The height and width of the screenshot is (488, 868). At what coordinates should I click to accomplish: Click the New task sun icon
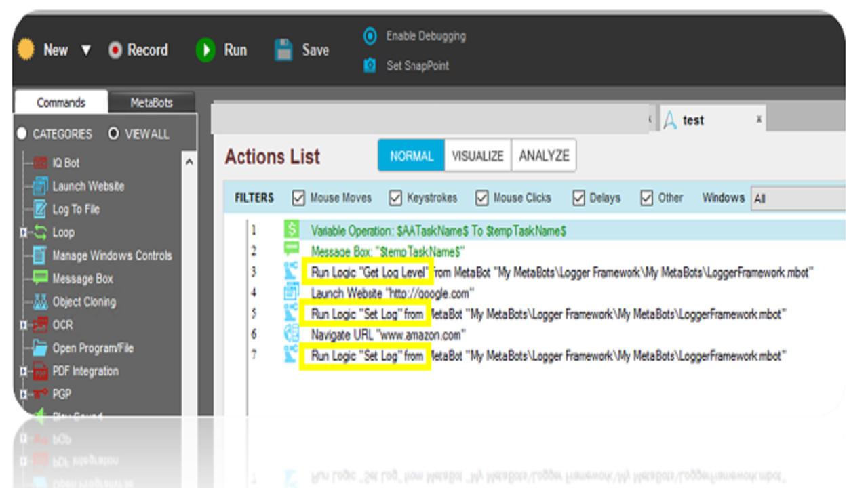26,49
